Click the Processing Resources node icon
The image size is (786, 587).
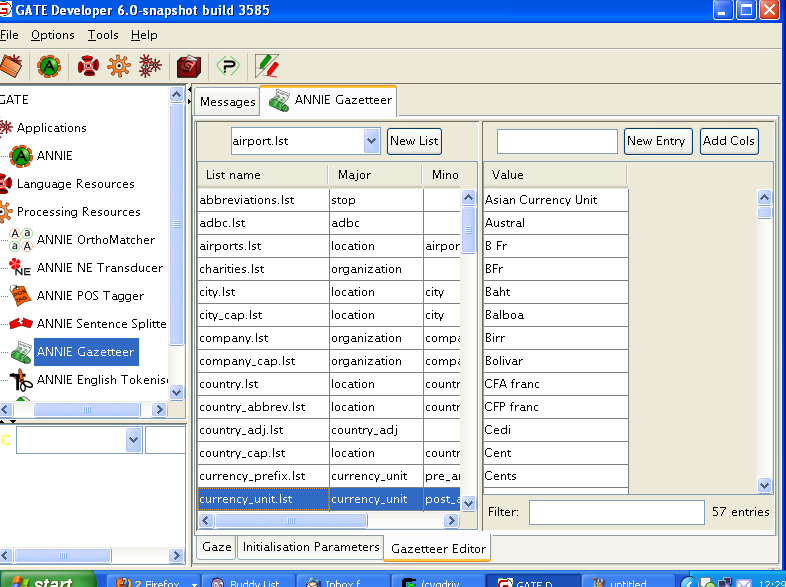[6, 212]
